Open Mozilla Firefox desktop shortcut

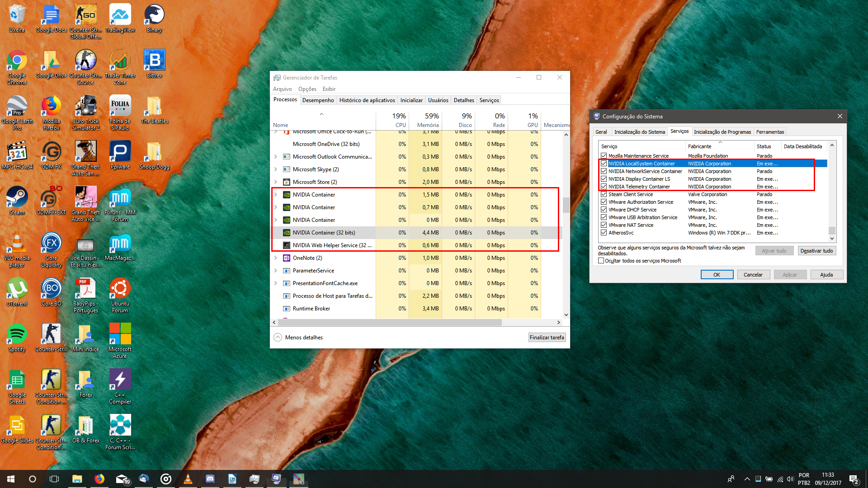[52, 113]
